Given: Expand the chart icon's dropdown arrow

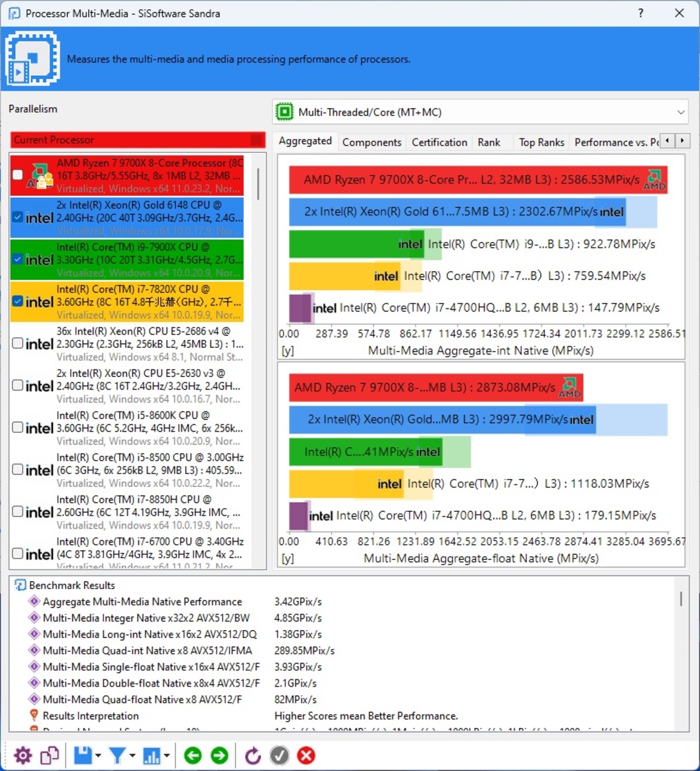Looking at the screenshot, I should click(x=167, y=756).
